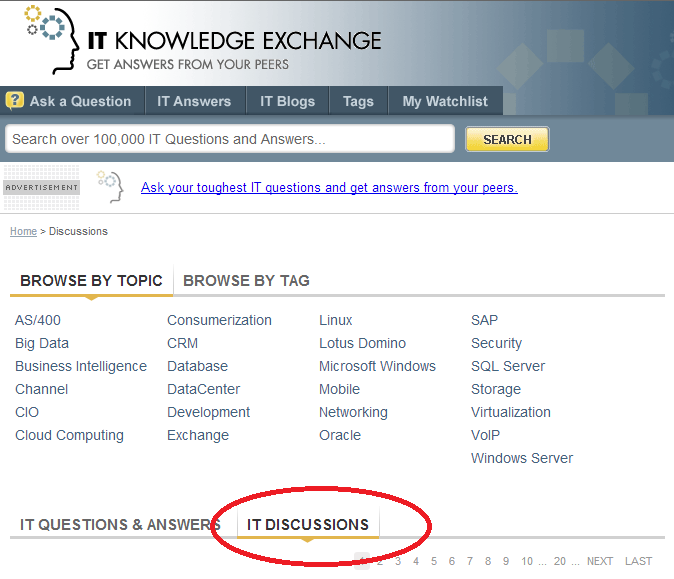674x579 pixels.
Task: Go to Home via the breadcrumb link
Action: tap(24, 231)
